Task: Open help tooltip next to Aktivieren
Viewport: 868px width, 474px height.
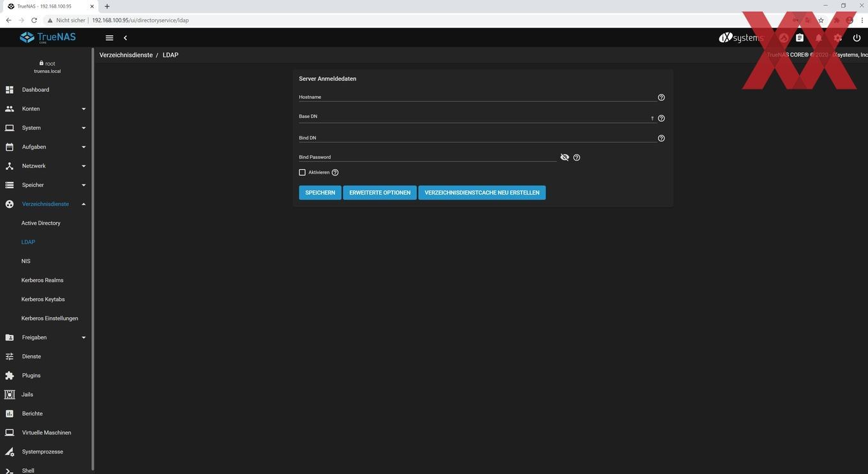Action: tap(335, 173)
